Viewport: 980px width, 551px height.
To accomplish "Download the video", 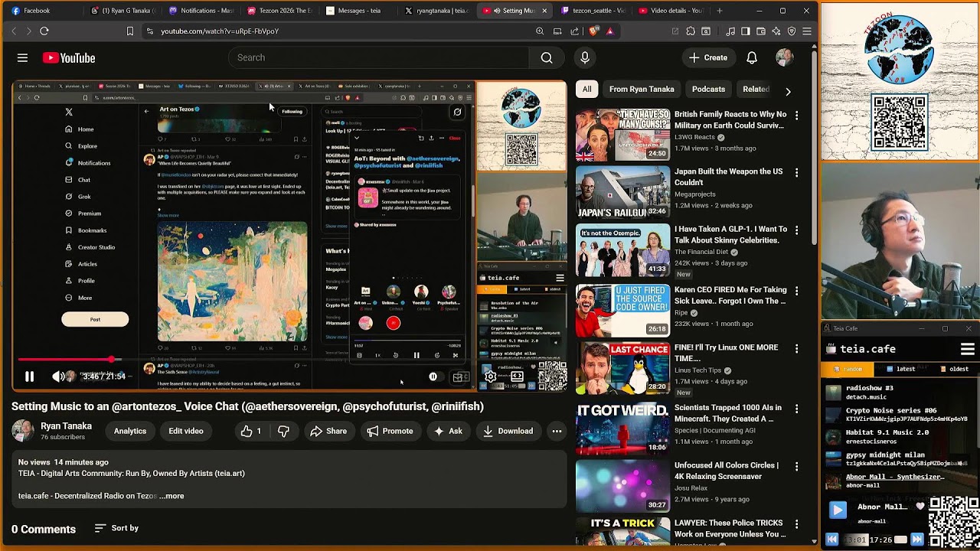I will 508,432.
